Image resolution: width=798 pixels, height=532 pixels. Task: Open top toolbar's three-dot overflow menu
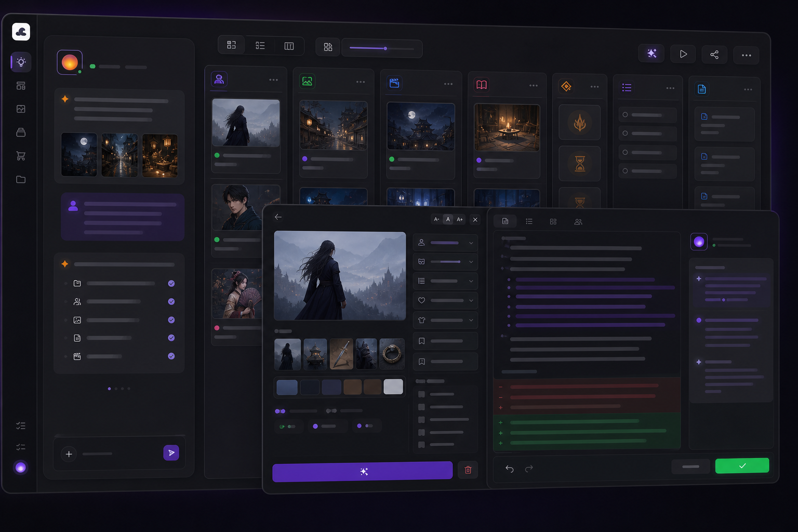pyautogui.click(x=746, y=55)
